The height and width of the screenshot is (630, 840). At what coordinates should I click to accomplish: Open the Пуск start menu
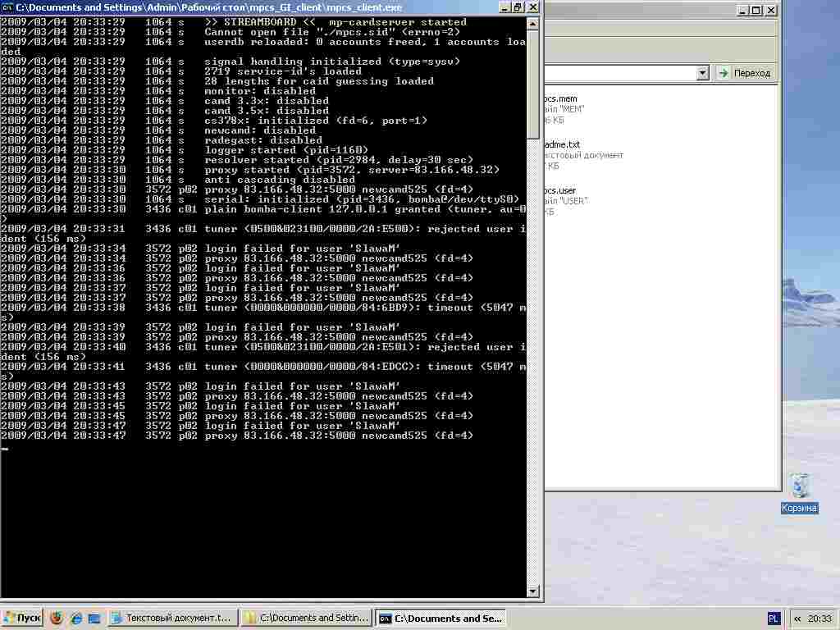(x=23, y=618)
